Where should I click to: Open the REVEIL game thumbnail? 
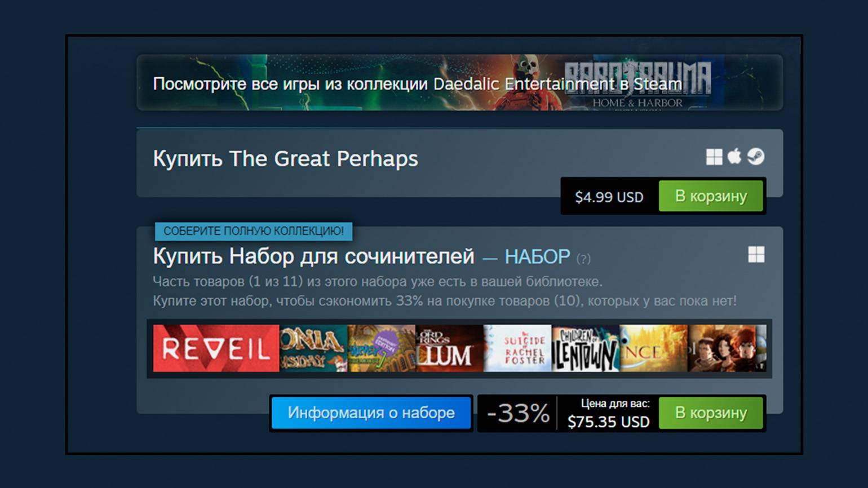(216, 348)
